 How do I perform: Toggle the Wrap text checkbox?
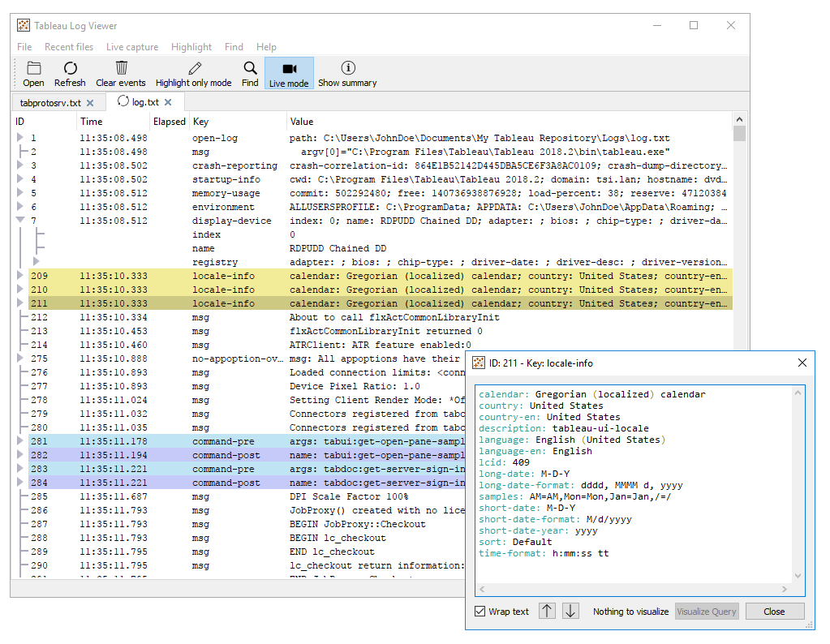[480, 612]
